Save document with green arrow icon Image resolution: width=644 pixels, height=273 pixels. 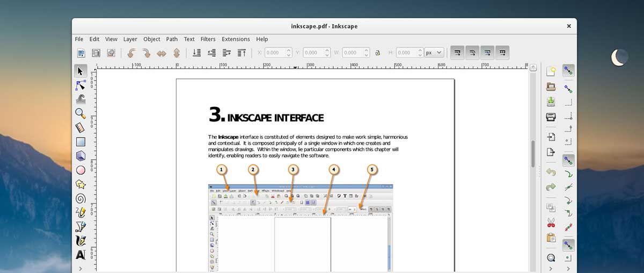coord(551,102)
